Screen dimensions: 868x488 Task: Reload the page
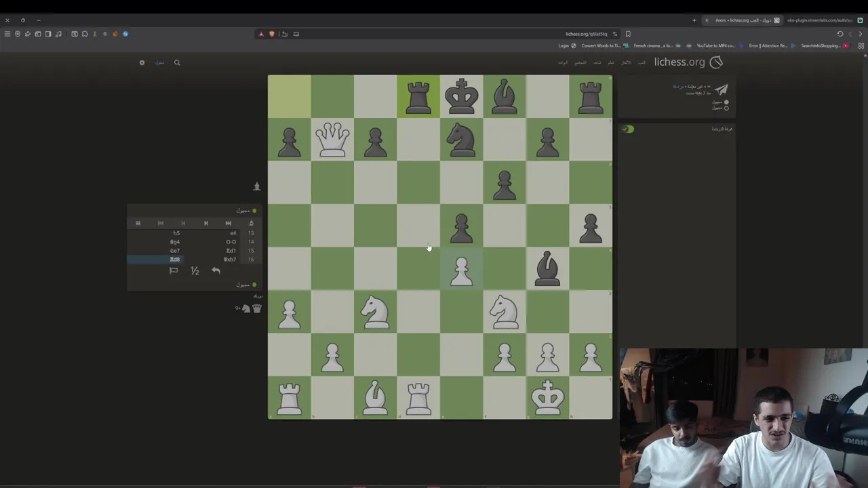[x=840, y=34]
